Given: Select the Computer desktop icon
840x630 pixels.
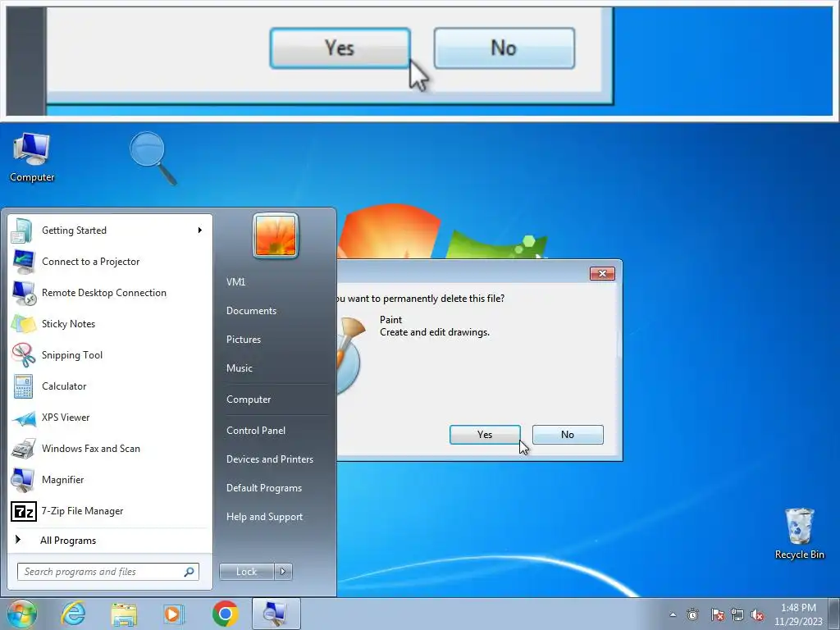Looking at the screenshot, I should 32,158.
